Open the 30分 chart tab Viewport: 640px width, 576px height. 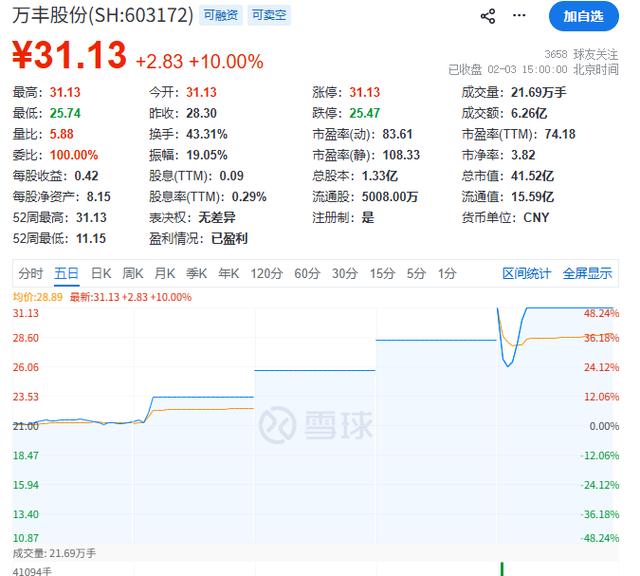click(x=344, y=273)
